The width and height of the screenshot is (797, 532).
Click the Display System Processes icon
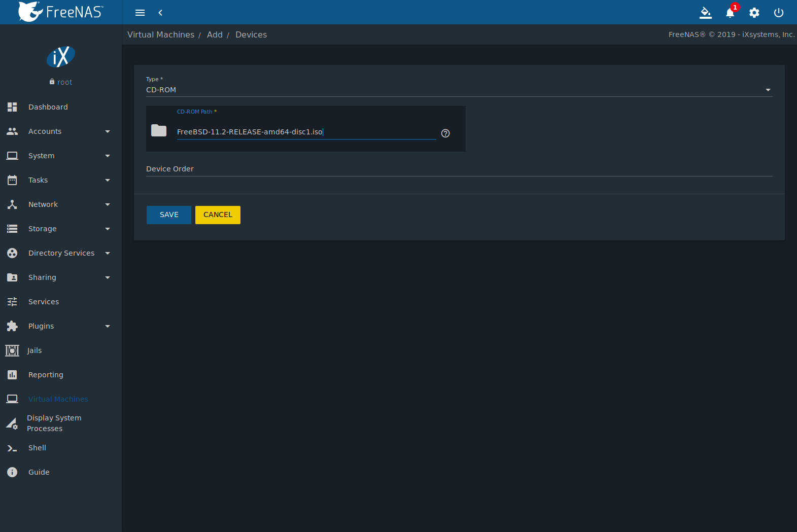(x=12, y=423)
